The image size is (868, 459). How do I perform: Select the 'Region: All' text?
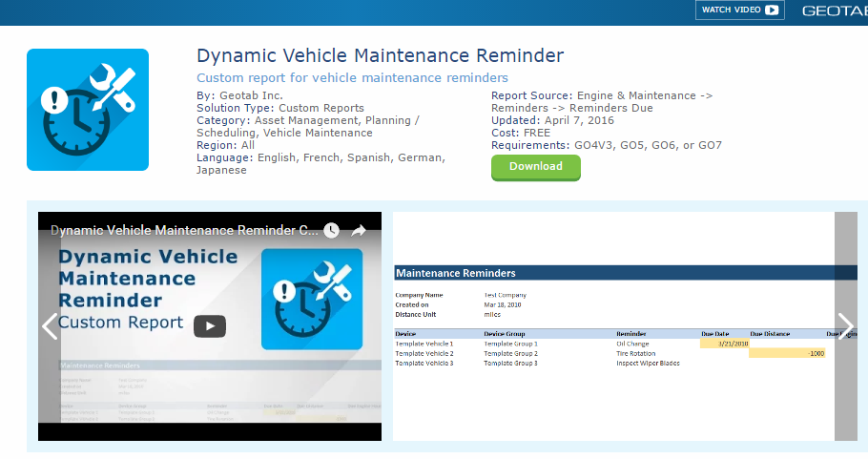pyautogui.click(x=225, y=145)
